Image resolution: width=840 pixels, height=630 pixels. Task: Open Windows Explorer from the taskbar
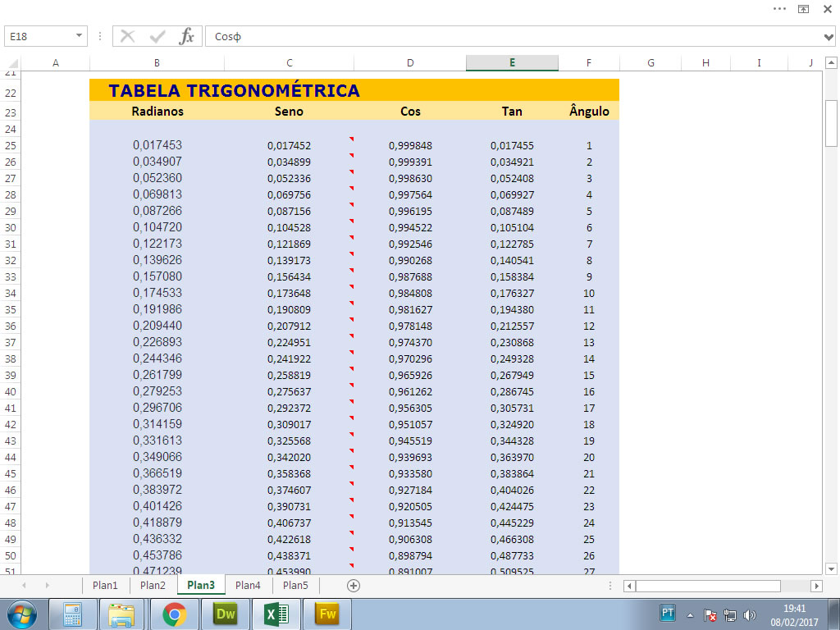coord(121,614)
